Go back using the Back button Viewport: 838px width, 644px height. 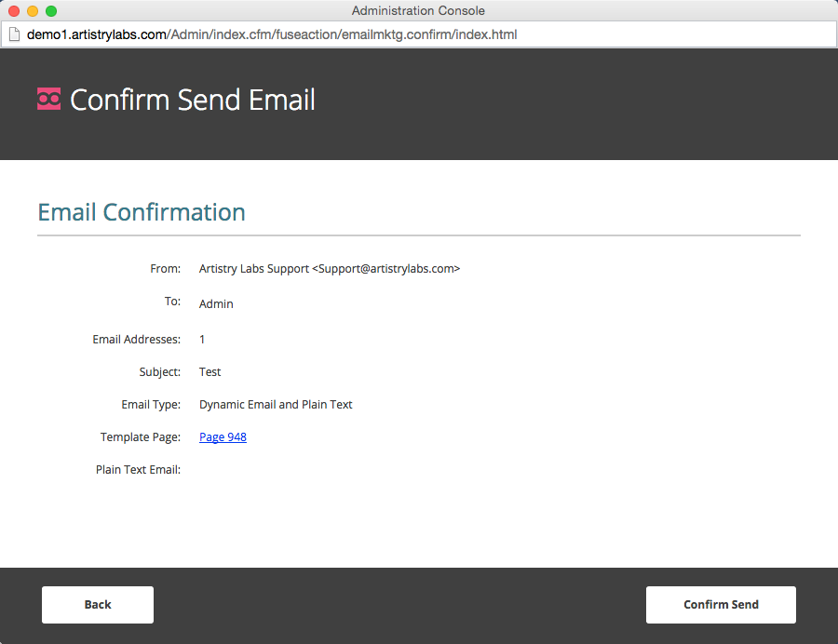(x=98, y=605)
